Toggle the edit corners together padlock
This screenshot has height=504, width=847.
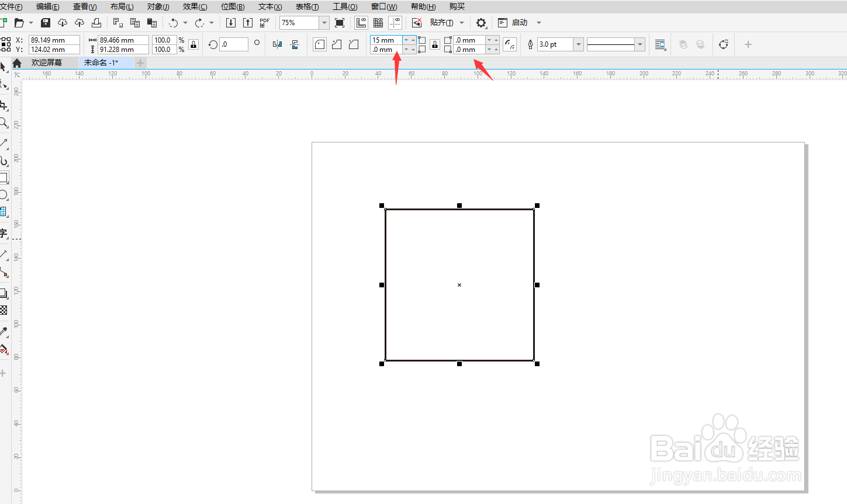coord(434,44)
